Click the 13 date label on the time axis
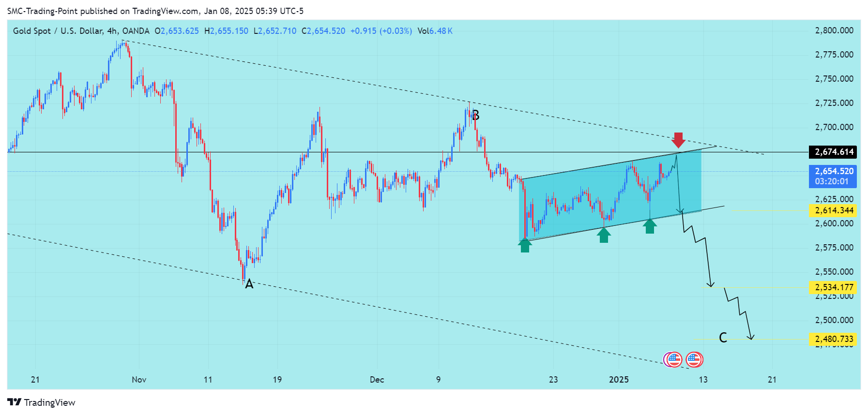The image size is (868, 415). (703, 380)
